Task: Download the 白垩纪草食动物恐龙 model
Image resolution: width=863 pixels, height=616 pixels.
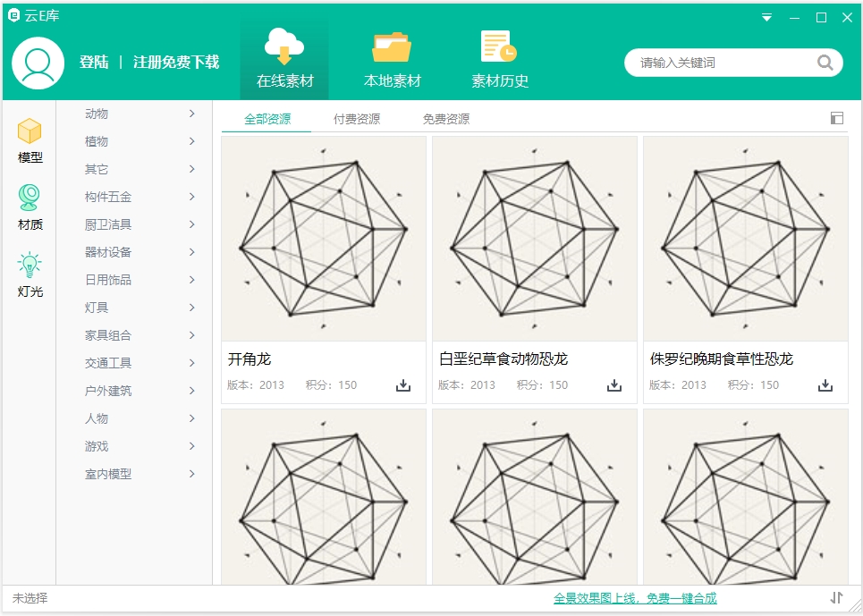Action: (x=614, y=385)
